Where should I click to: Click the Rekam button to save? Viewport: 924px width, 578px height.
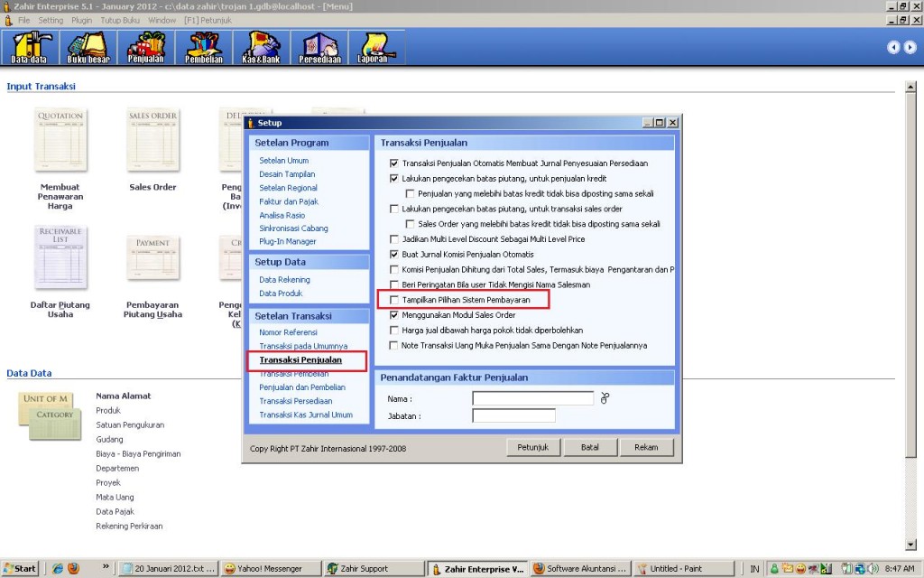coord(646,447)
